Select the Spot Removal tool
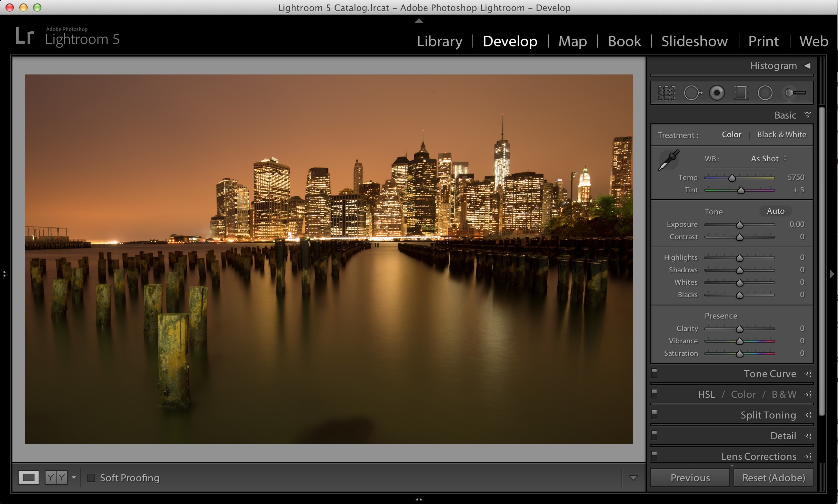This screenshot has width=838, height=504. coord(692,93)
